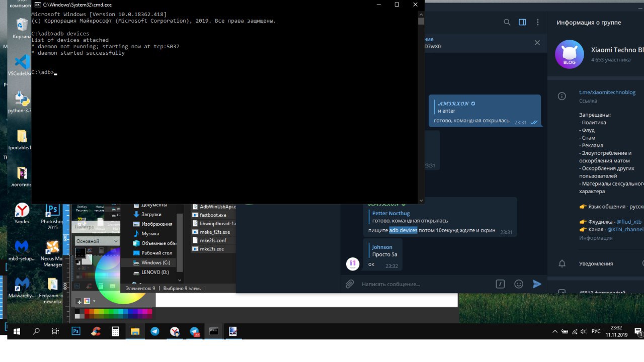Open Музыка in the Explorer navigation pane
Viewport: 644px width, 362px height.
146,233
